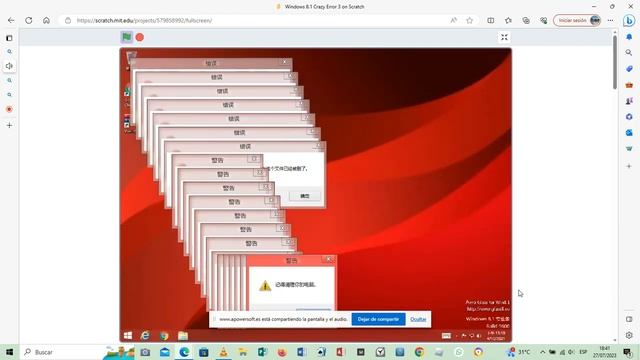The height and width of the screenshot is (360, 640).
Task: Click the read aloud icon in address bar
Action: (x=453, y=20)
